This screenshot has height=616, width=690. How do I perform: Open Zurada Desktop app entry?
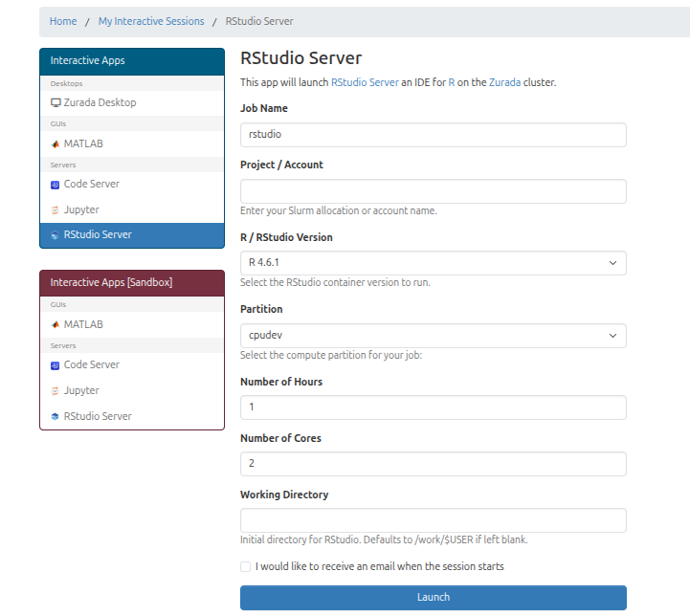(132, 103)
